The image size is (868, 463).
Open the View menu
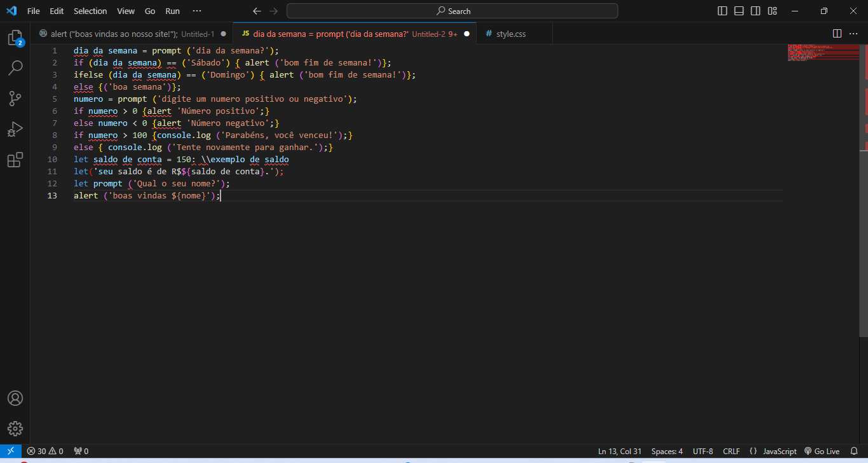pyautogui.click(x=126, y=11)
